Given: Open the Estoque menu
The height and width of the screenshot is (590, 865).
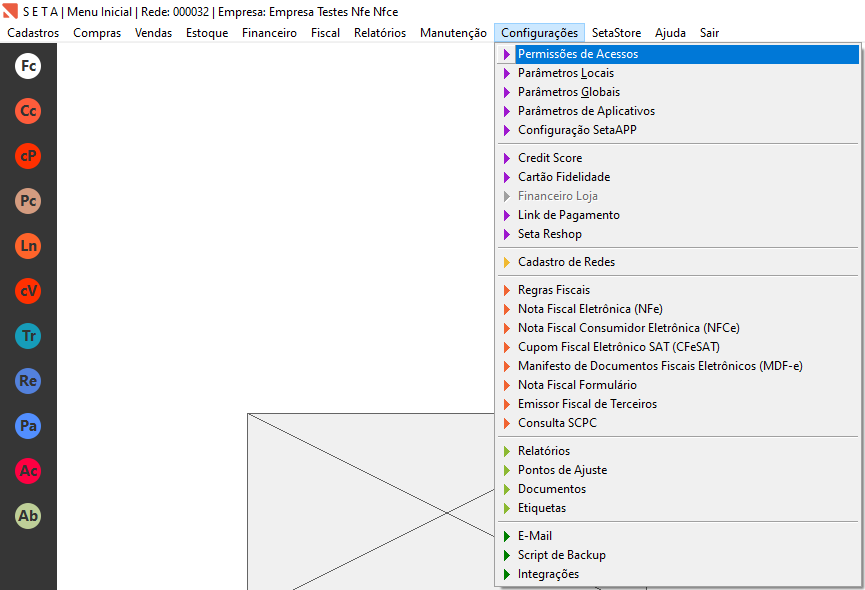Looking at the screenshot, I should point(207,33).
